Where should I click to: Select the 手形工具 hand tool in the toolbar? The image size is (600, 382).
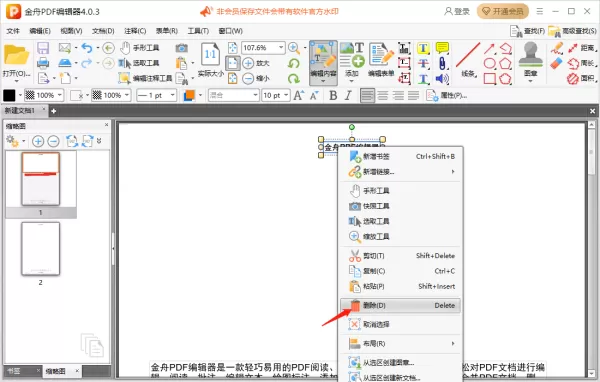click(x=139, y=48)
